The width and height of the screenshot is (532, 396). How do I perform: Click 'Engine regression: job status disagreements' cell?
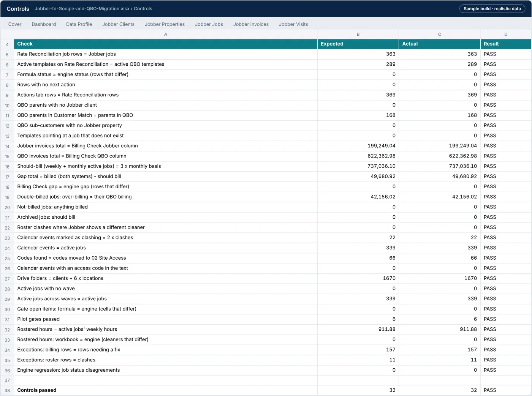[166, 370]
